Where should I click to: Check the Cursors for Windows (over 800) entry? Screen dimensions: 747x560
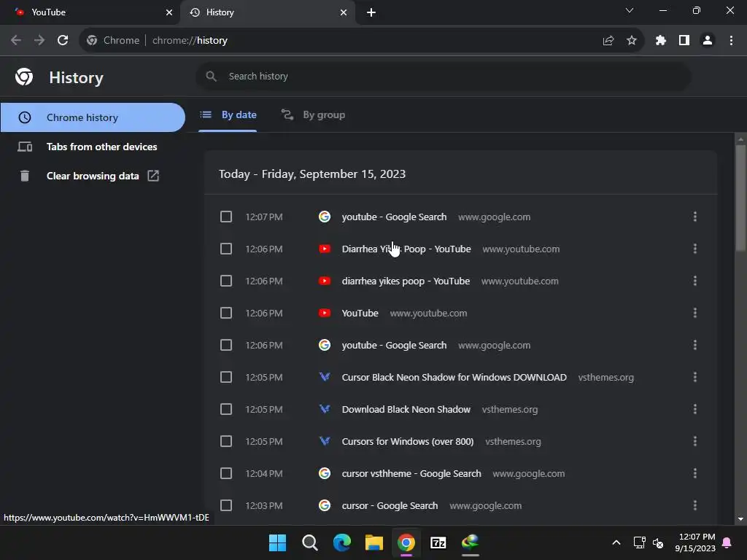[226, 441]
